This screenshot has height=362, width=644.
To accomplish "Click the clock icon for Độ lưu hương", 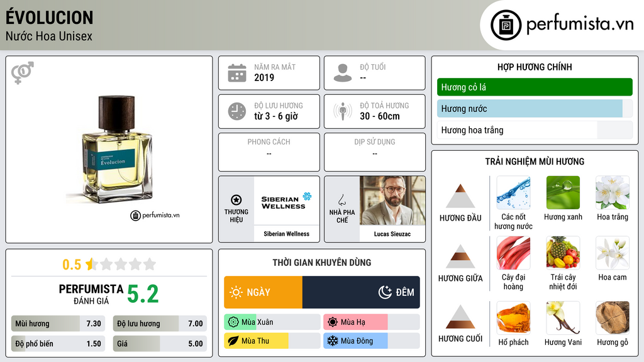I will click(237, 112).
